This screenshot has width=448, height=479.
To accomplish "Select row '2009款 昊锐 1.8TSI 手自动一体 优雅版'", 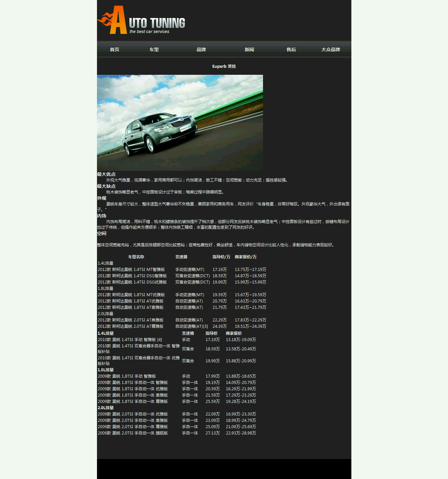I will coord(177,389).
